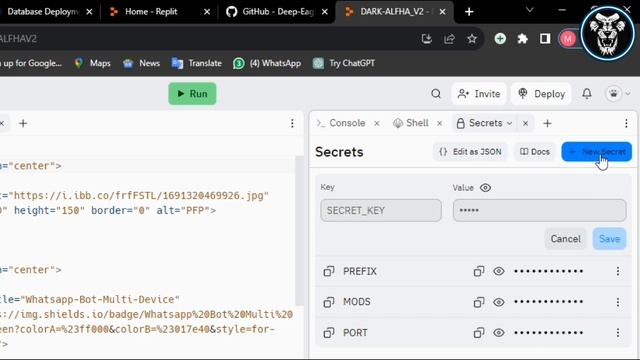
Task: Click the share page icon
Action: coord(449,39)
